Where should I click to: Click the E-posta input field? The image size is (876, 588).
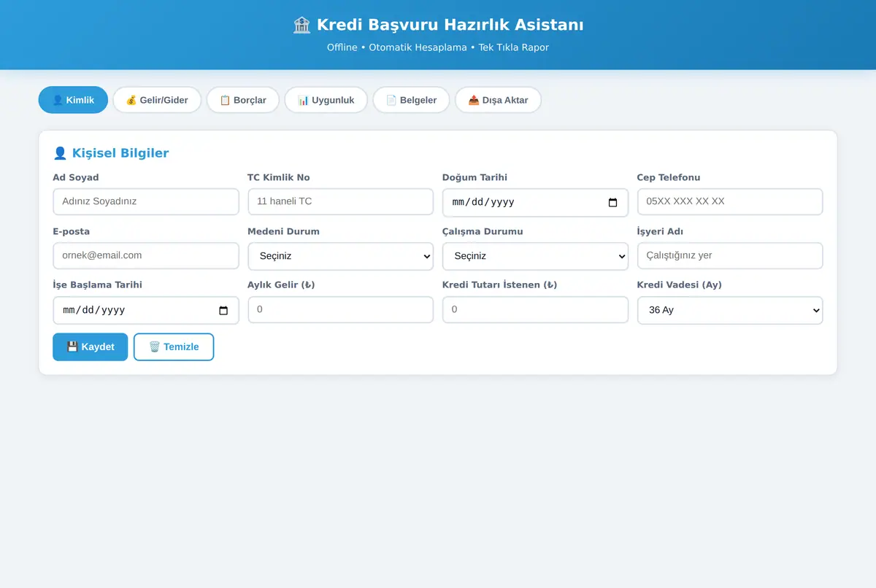(x=146, y=255)
